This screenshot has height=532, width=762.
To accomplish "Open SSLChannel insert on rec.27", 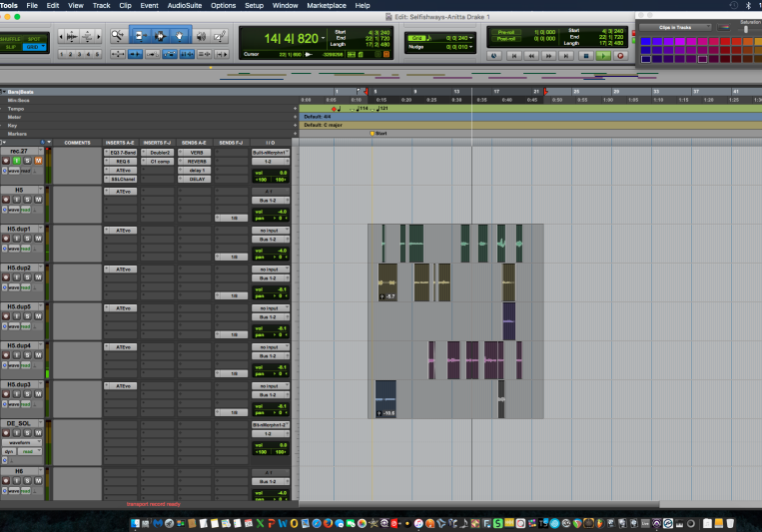I will click(121, 179).
